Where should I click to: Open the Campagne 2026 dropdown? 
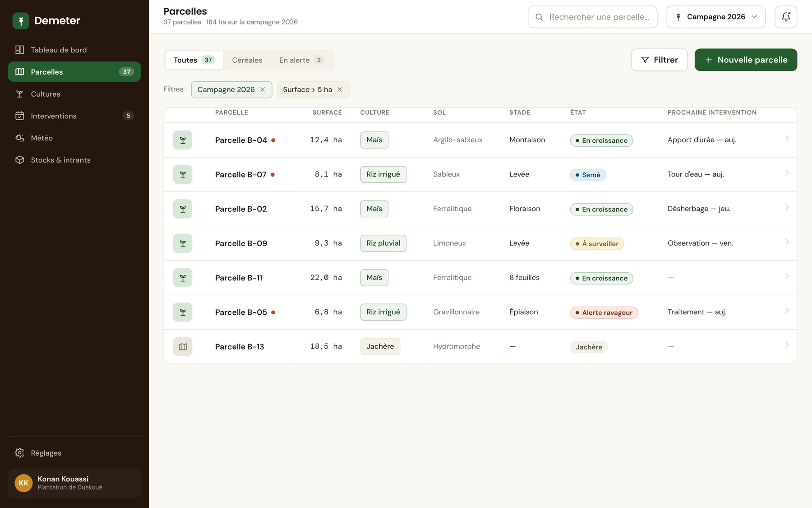pyautogui.click(x=716, y=17)
